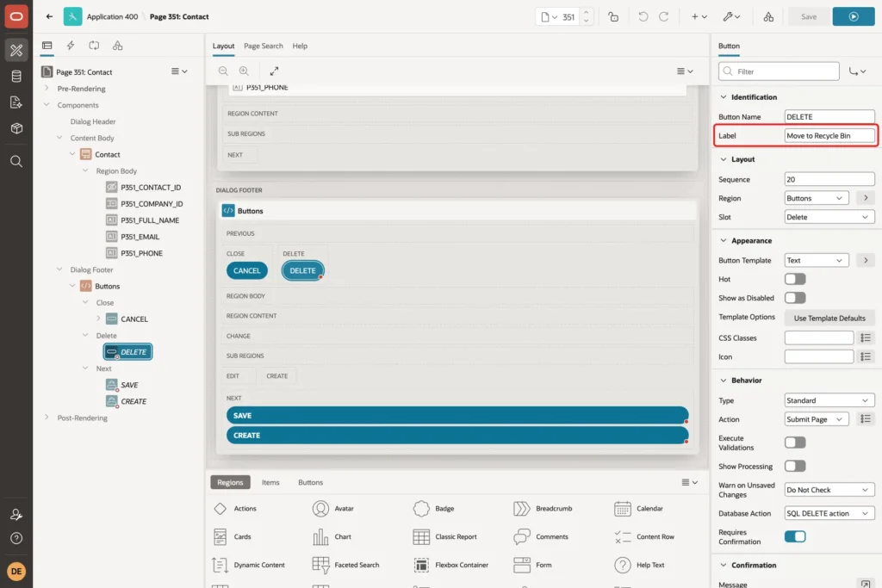Viewport: 882px width, 588px height.
Task: Click the page lock icon in toolbar
Action: click(613, 17)
